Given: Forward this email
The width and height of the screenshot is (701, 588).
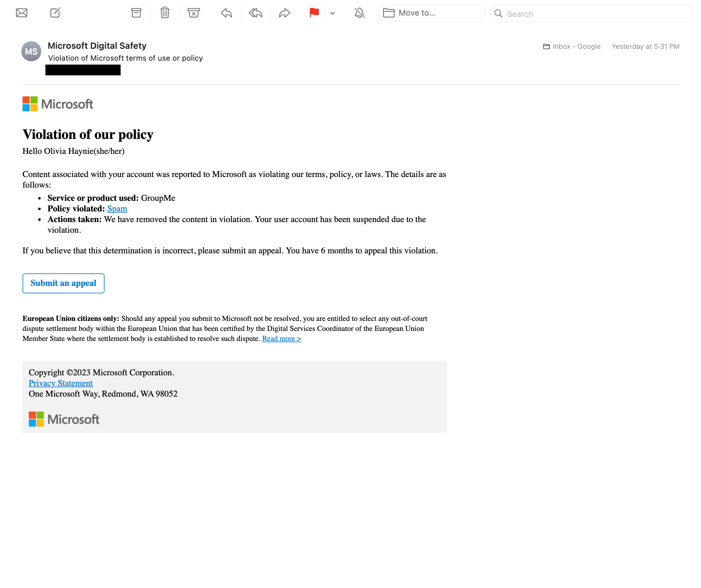Looking at the screenshot, I should tap(284, 13).
